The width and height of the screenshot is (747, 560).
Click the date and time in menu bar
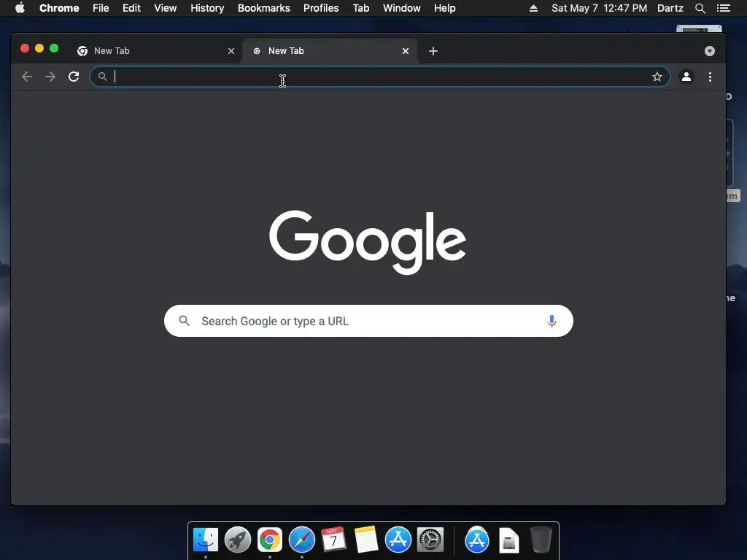tap(600, 8)
